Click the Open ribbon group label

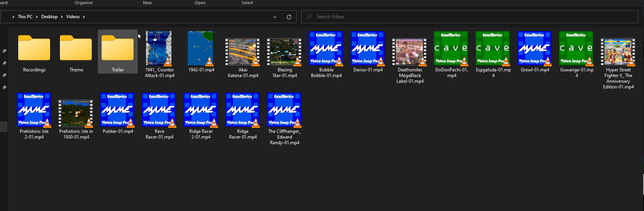pos(200,3)
